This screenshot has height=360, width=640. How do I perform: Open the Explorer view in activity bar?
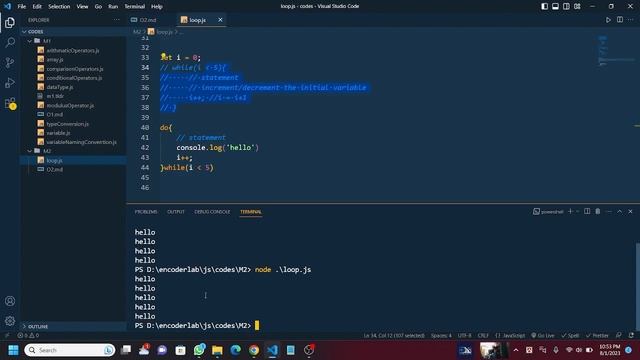click(10, 22)
